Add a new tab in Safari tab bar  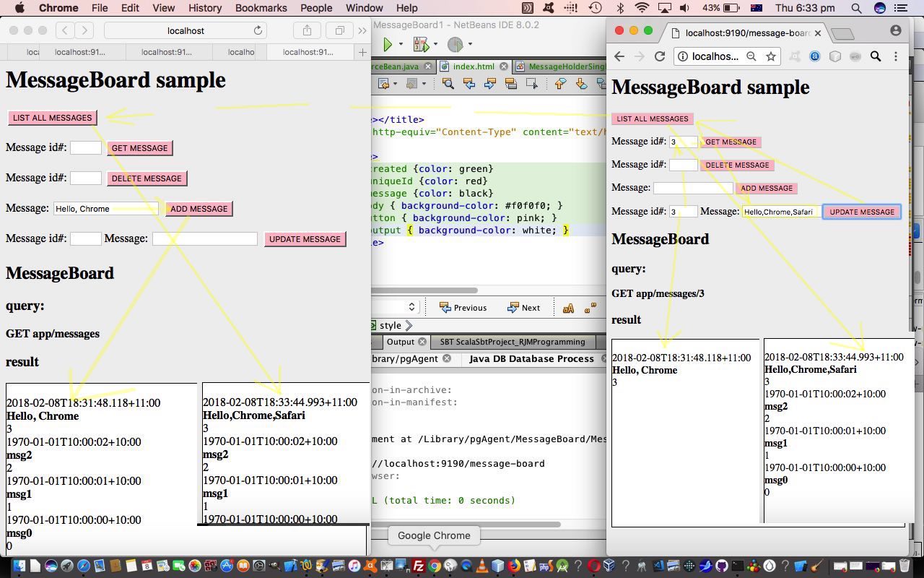pyautogui.click(x=362, y=52)
